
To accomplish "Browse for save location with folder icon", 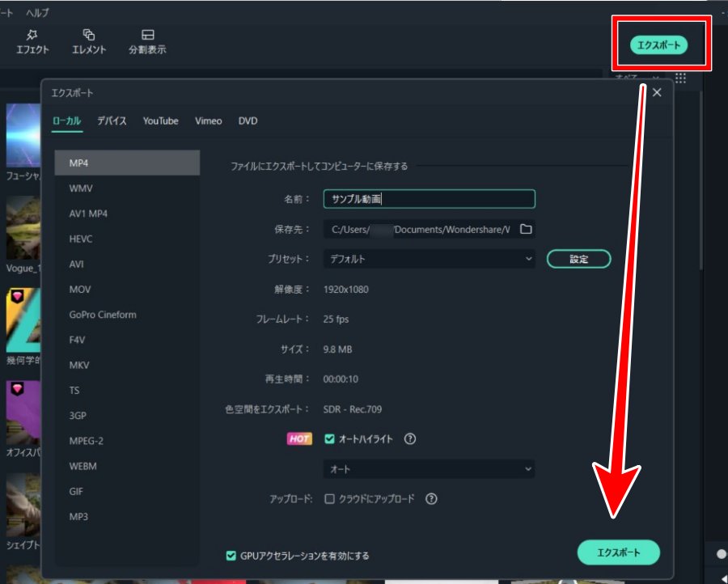I will (526, 229).
